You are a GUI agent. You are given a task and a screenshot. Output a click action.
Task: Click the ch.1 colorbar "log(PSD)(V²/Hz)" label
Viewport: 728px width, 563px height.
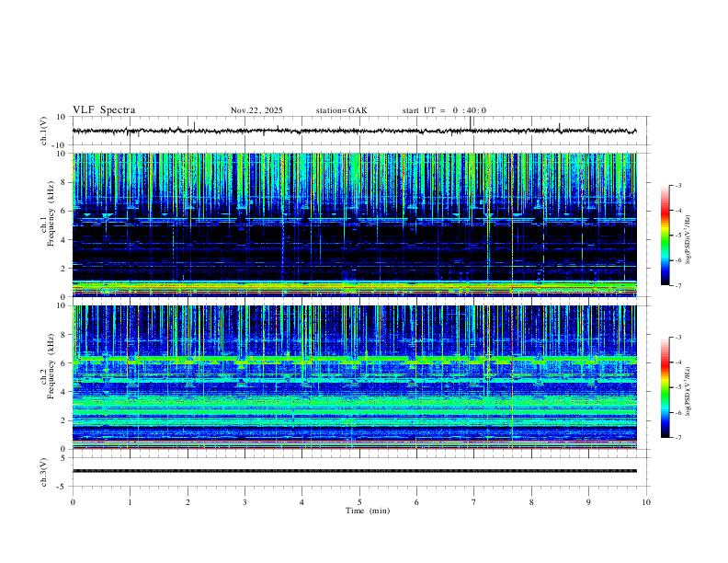pos(688,239)
